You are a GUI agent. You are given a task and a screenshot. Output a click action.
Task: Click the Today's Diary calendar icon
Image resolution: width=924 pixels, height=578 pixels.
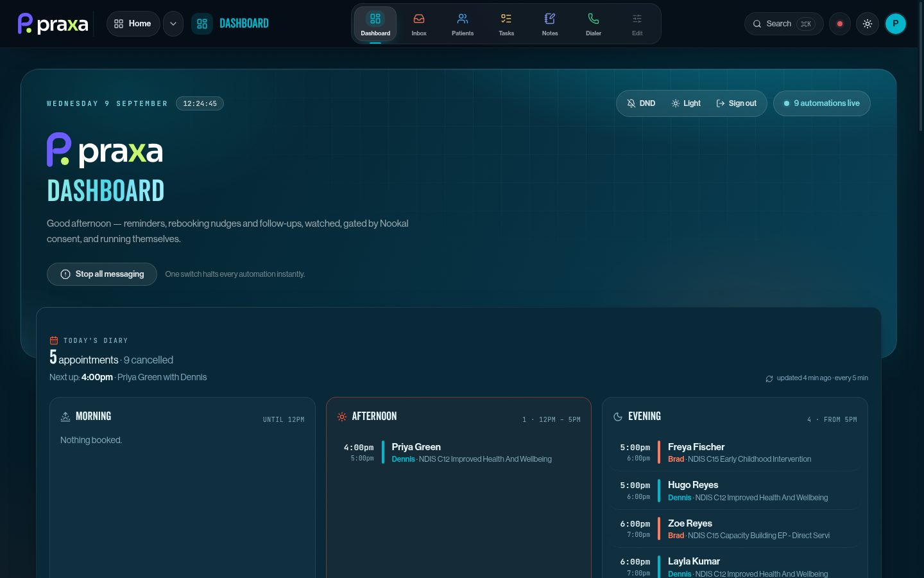point(54,340)
